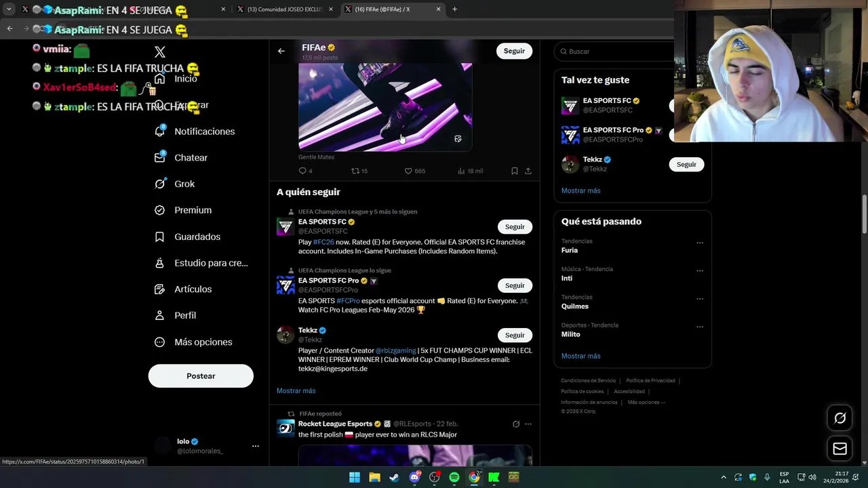Open the Quilmes trending topic
The image size is (868, 488).
pyautogui.click(x=575, y=306)
